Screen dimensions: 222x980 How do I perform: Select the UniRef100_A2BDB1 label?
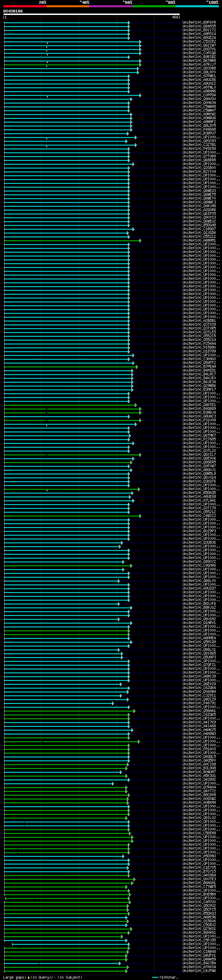[x=199, y=321]
